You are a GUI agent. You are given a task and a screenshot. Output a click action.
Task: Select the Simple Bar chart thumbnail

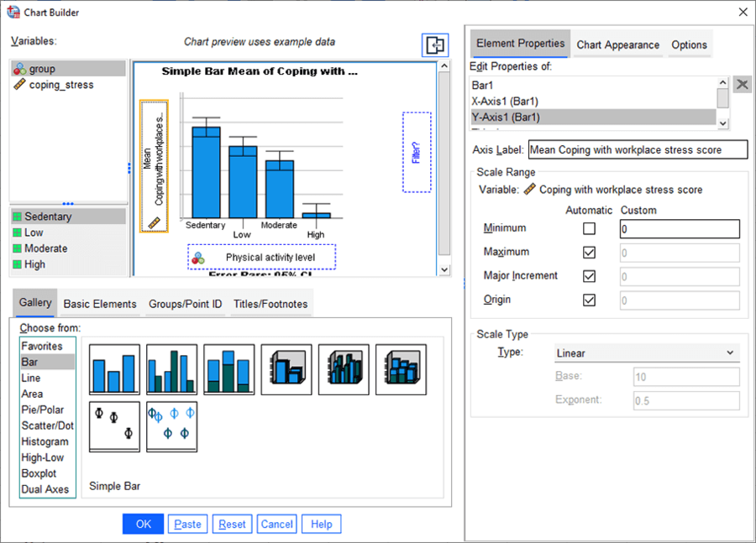pyautogui.click(x=114, y=369)
